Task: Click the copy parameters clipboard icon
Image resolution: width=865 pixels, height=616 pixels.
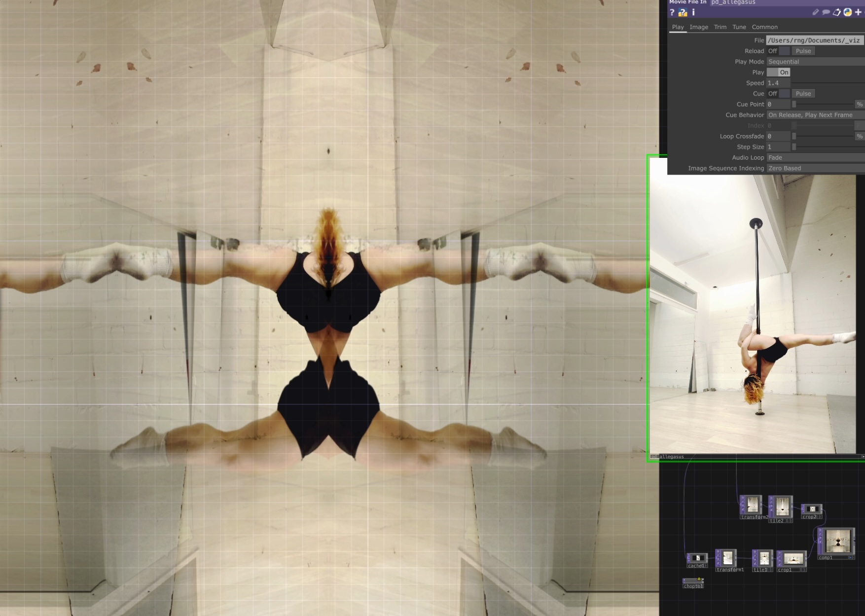Action: point(837,12)
